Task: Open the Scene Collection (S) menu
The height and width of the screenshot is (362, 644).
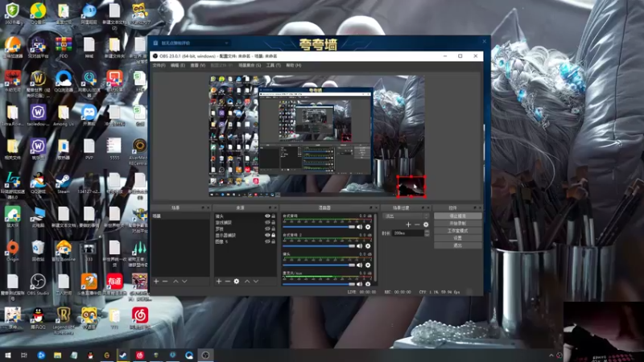Action: click(250, 65)
